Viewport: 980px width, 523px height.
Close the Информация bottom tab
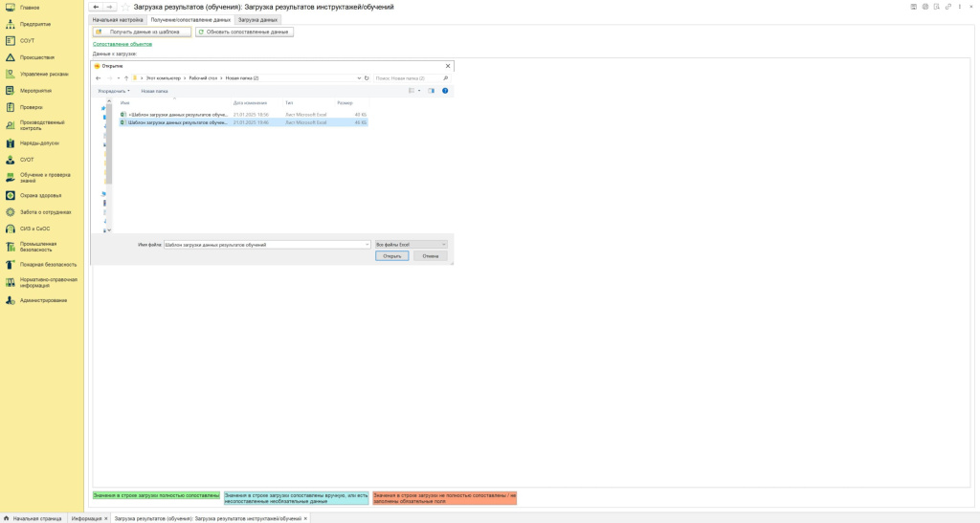(106, 518)
